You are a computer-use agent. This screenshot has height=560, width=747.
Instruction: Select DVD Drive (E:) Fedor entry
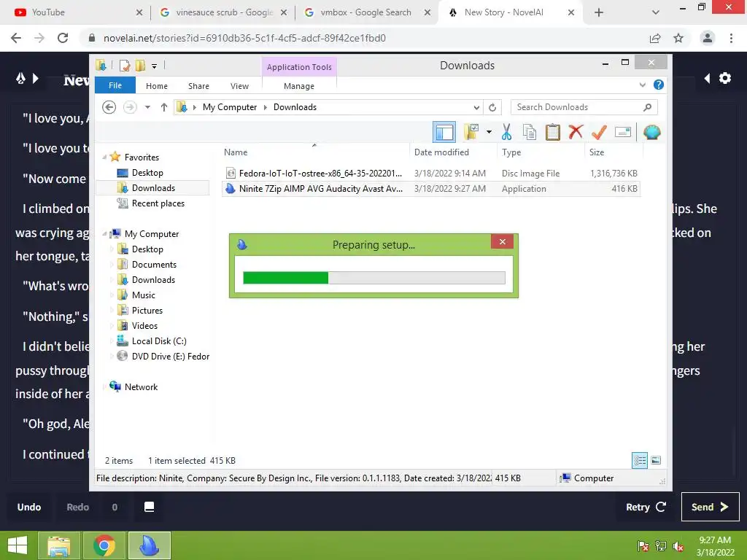171,356
